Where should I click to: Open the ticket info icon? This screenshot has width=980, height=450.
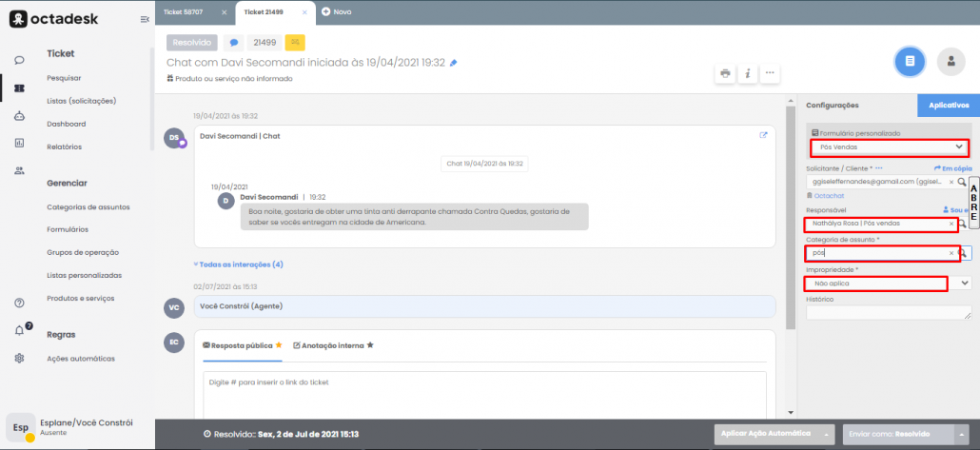pyautogui.click(x=748, y=73)
